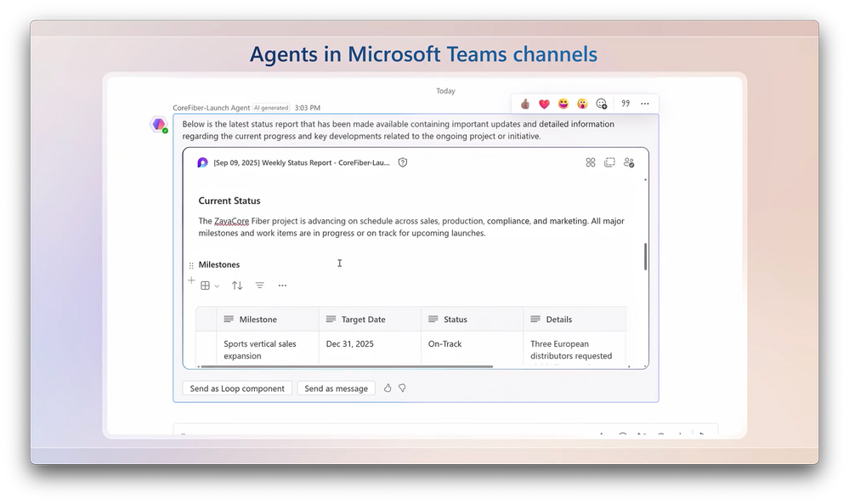Click Loop logo in status report header
The height and width of the screenshot is (504, 849).
click(x=202, y=162)
